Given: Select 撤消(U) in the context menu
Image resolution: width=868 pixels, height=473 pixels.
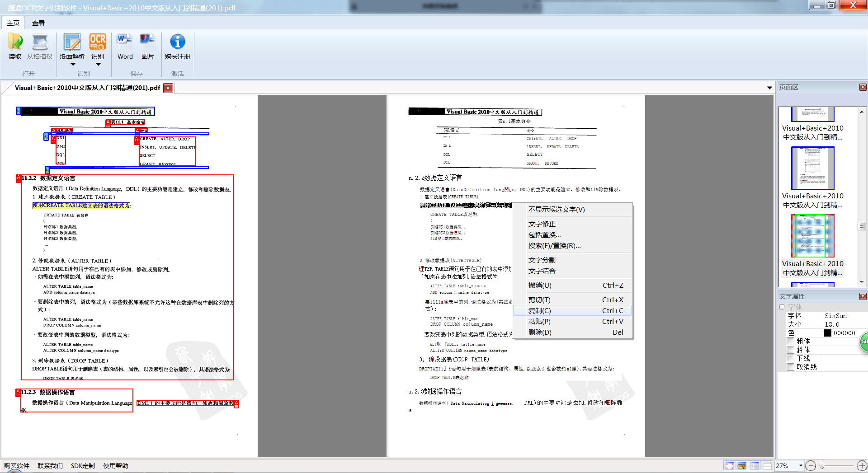Looking at the screenshot, I should point(572,286).
